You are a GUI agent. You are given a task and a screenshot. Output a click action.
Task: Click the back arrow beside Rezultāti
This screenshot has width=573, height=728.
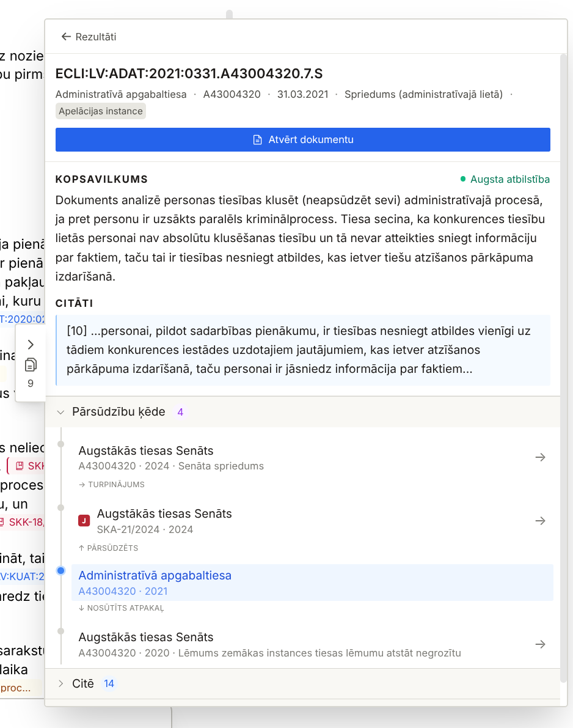[x=65, y=36]
